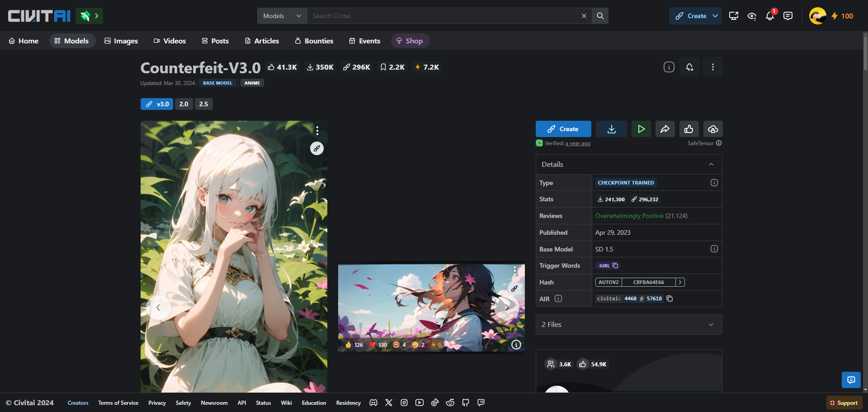Select the 2.5 version

pyautogui.click(x=203, y=104)
